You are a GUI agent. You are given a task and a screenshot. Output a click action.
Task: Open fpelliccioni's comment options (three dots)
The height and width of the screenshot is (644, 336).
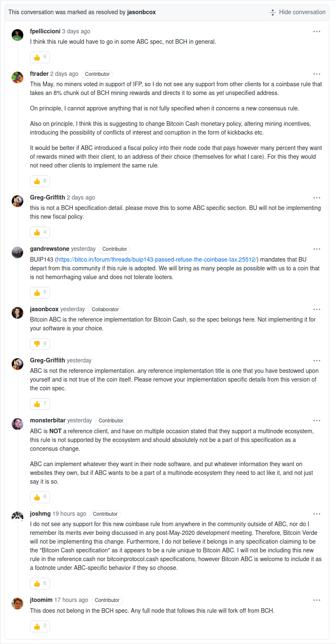pyautogui.click(x=317, y=31)
